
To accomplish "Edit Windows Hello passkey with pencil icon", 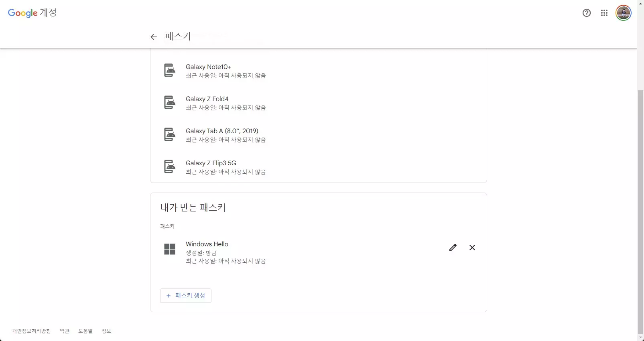I will tap(453, 248).
